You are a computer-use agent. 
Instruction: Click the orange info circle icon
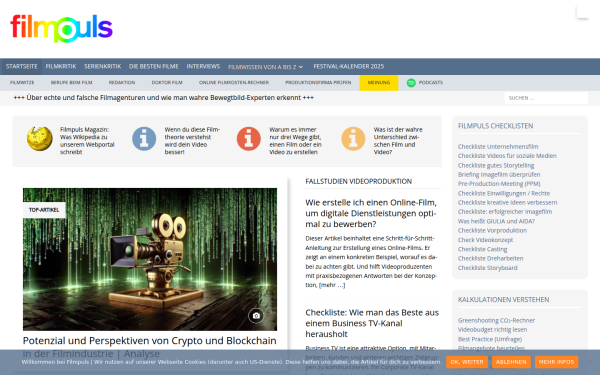pos(353,139)
